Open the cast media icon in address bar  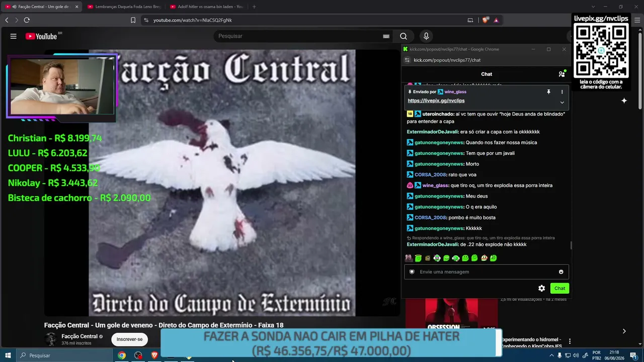[x=470, y=20]
